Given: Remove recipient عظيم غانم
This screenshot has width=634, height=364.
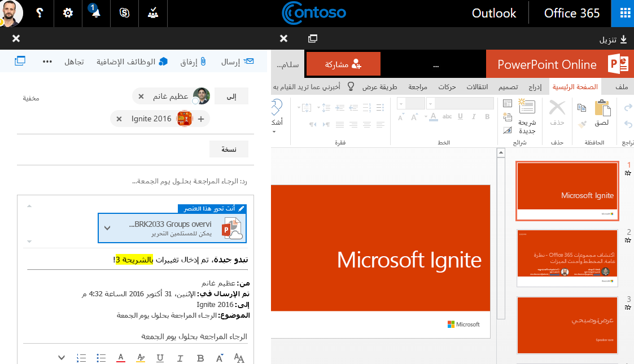Looking at the screenshot, I should [x=141, y=96].
